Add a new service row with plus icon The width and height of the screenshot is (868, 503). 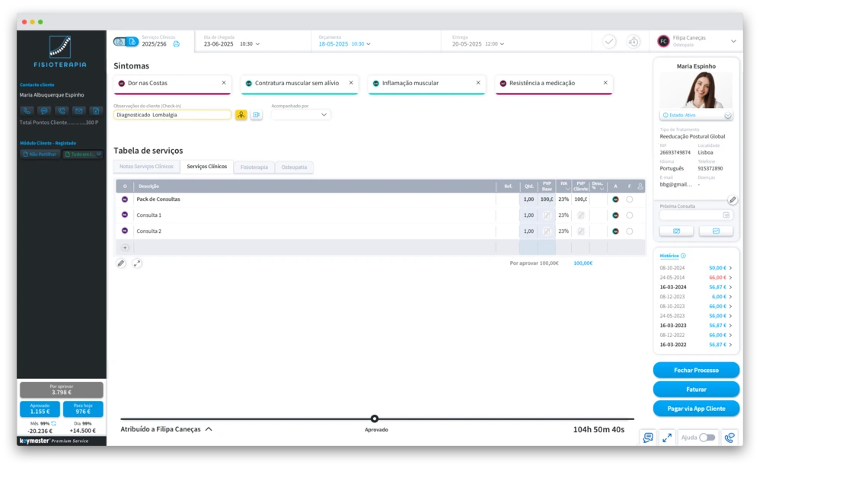pos(125,247)
